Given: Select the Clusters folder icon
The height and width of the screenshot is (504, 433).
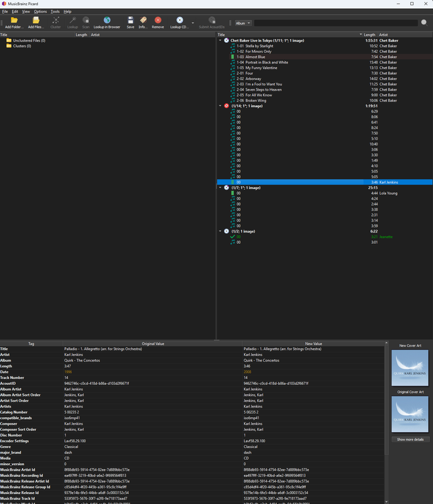Looking at the screenshot, I should point(9,46).
